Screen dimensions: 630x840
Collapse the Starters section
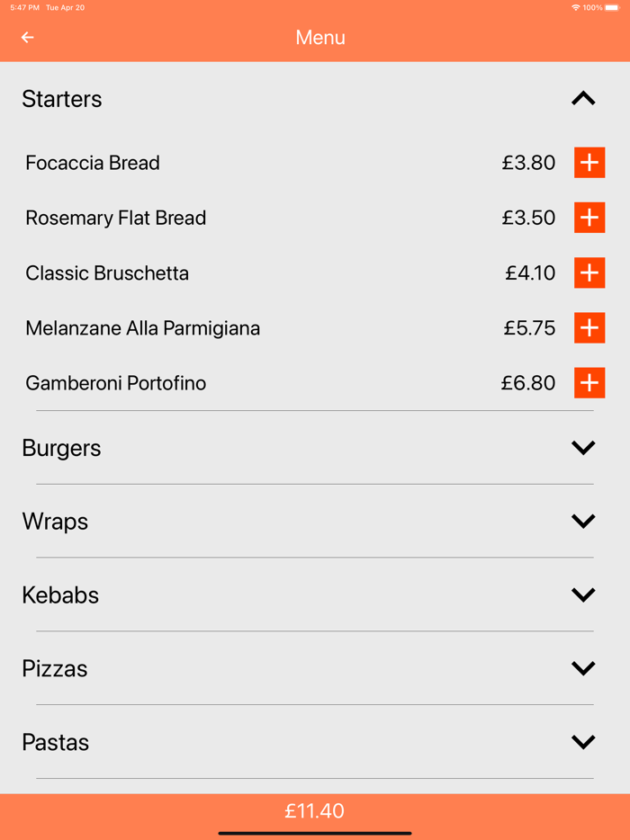click(583, 99)
